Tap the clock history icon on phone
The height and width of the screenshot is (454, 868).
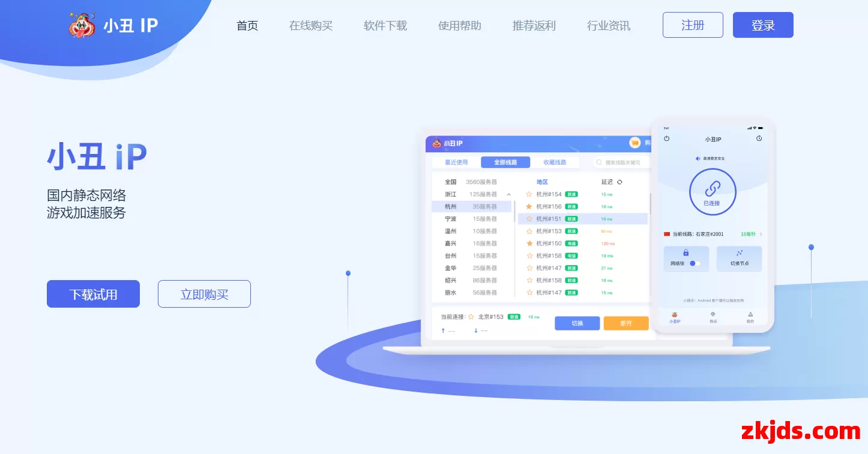click(759, 139)
